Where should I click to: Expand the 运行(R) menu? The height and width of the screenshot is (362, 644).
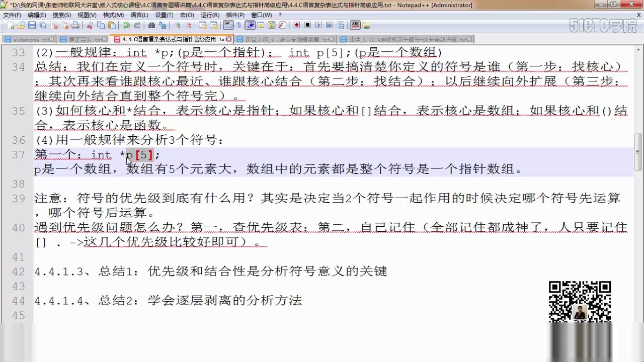click(x=210, y=15)
